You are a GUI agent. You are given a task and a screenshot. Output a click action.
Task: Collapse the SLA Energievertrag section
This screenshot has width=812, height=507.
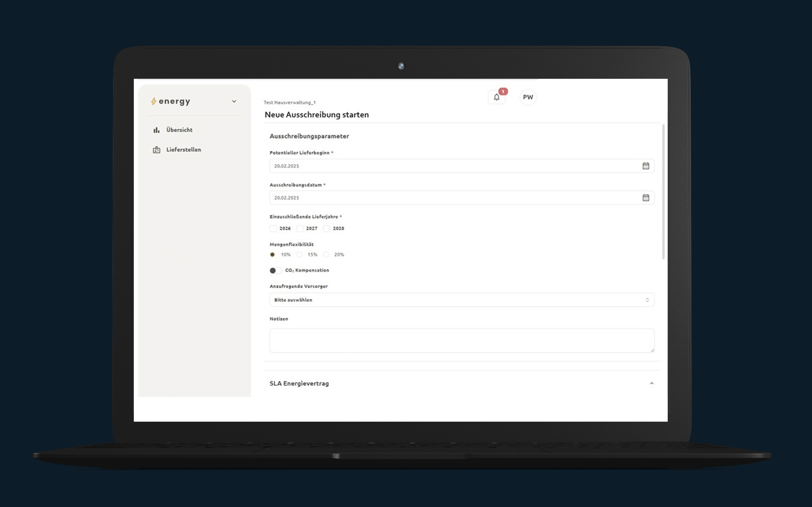[x=652, y=383]
